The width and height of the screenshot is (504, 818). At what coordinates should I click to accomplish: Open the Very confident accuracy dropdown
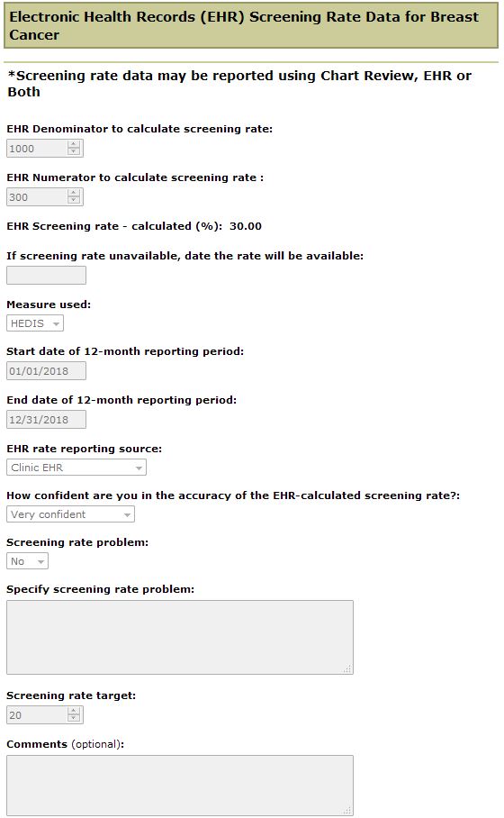tap(70, 514)
